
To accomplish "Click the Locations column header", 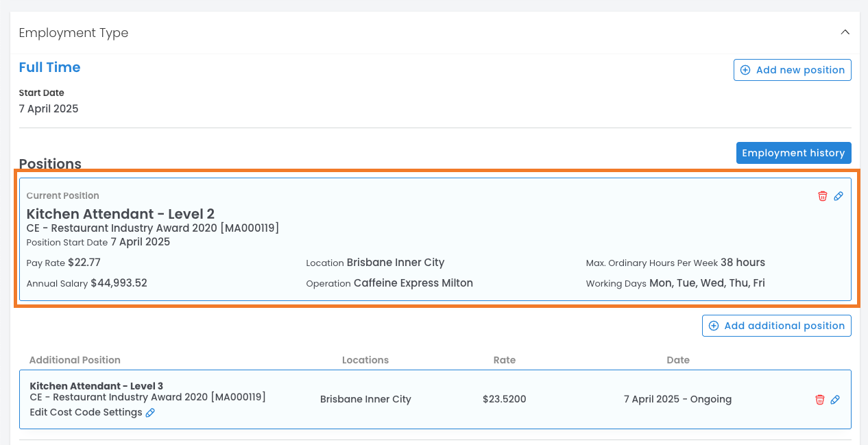I will click(x=365, y=360).
